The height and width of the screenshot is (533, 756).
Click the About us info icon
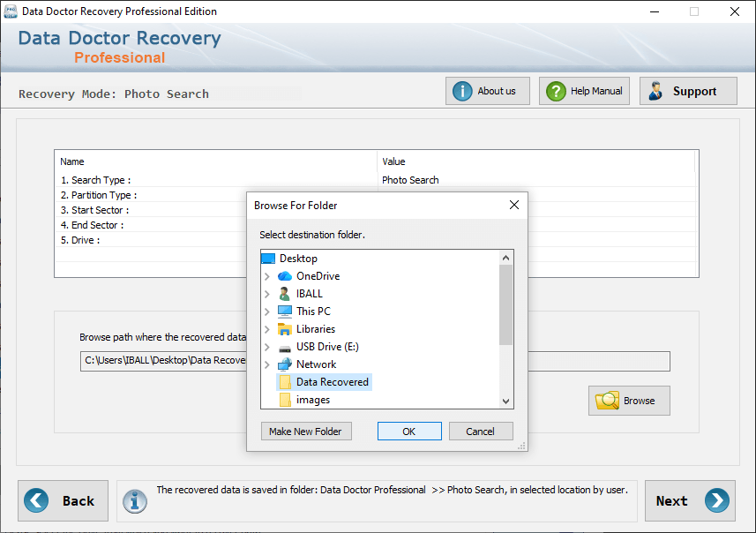[x=462, y=91]
